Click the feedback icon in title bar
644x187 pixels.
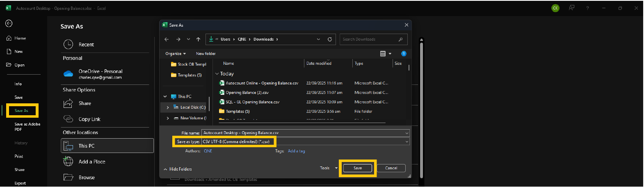tap(571, 8)
